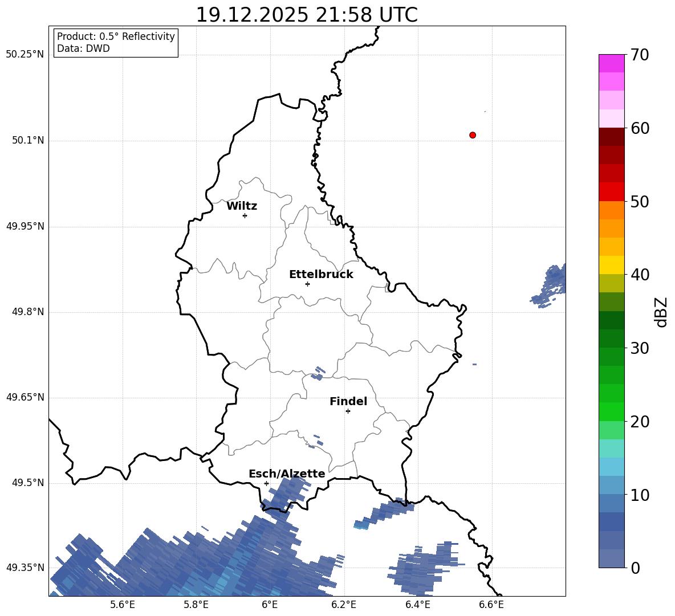
Task: Click the Data: DWD text
Action: (x=83, y=48)
